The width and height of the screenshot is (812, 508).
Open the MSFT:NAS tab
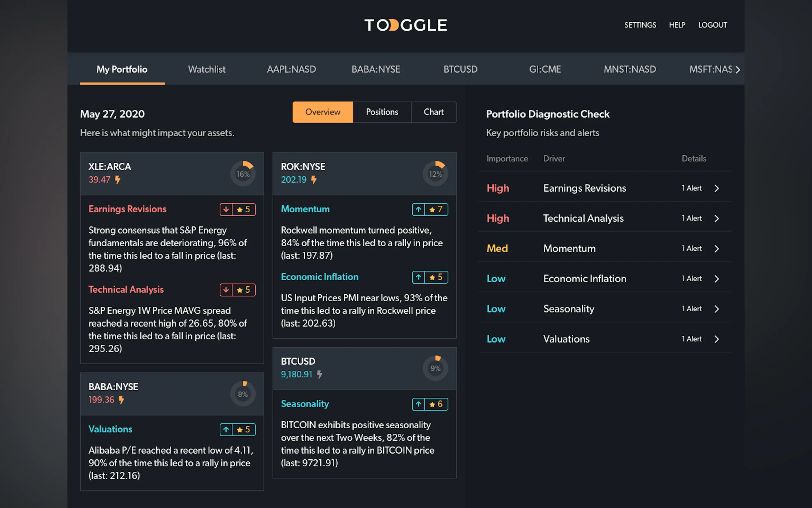coord(710,69)
